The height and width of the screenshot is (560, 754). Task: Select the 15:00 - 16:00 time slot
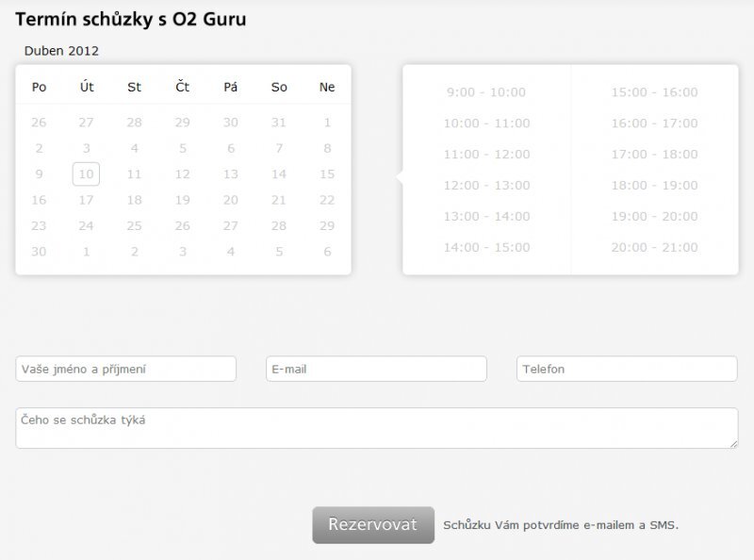tap(654, 92)
